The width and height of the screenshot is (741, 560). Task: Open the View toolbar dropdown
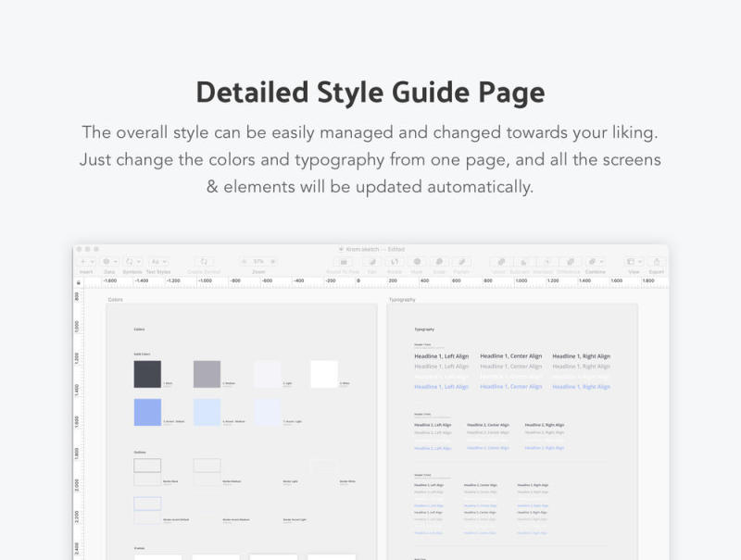tap(634, 262)
